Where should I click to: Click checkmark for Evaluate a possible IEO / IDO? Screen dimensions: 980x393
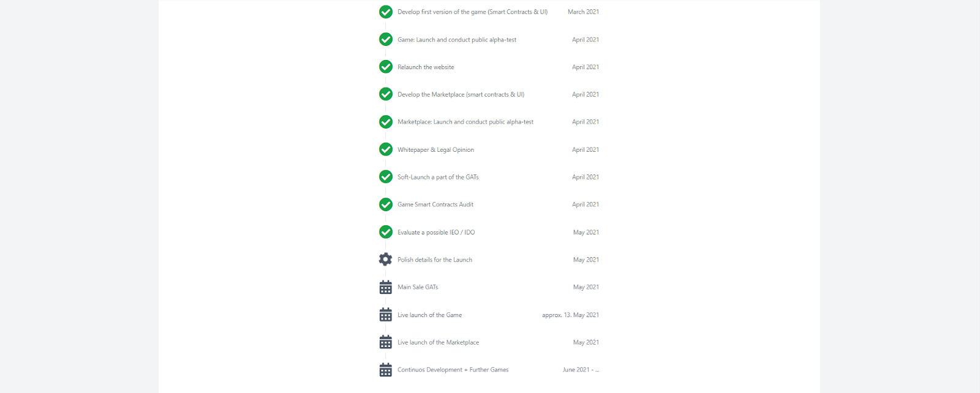(x=386, y=232)
